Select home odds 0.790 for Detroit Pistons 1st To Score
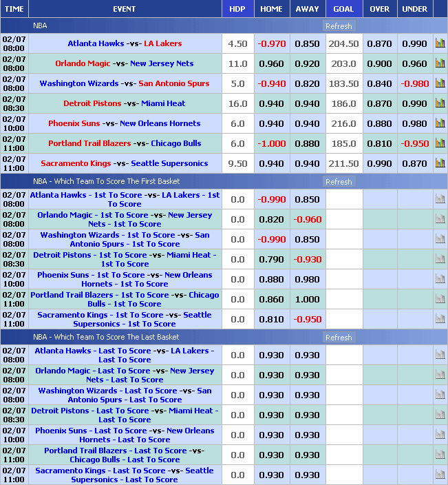The width and height of the screenshot is (448, 485). point(271,259)
